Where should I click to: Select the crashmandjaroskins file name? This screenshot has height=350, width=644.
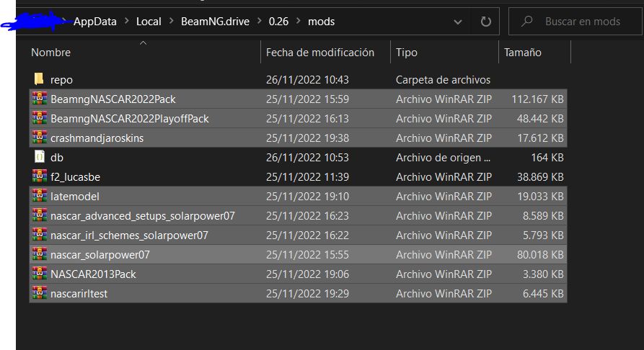[97, 138]
